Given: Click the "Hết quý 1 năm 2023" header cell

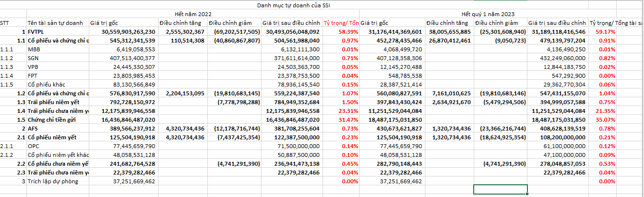Looking at the screenshot, I should pyautogui.click(x=488, y=14).
